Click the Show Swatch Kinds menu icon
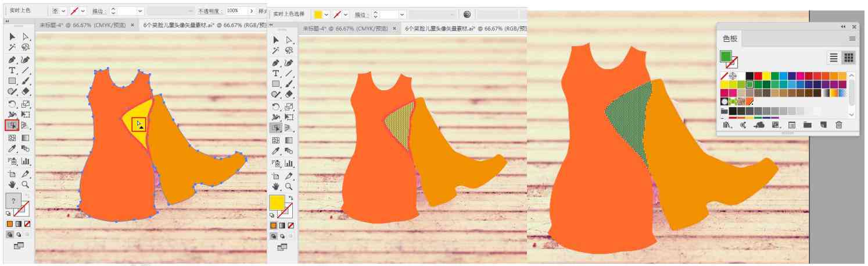This screenshot has height=266, width=868. pyautogui.click(x=776, y=125)
